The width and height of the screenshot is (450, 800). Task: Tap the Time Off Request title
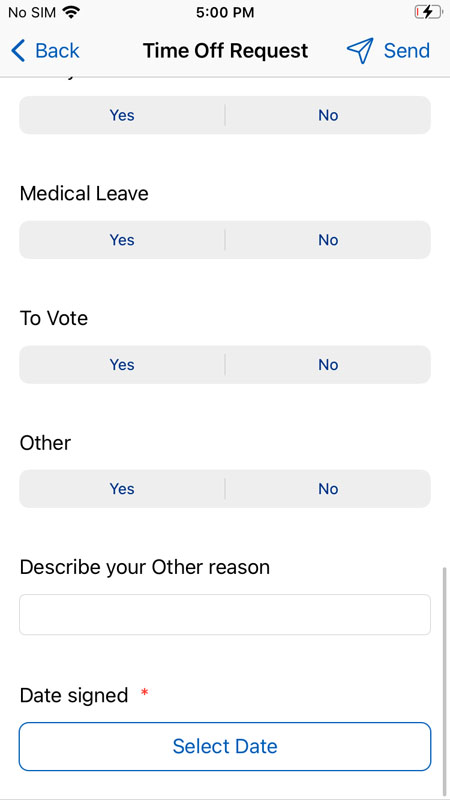tap(226, 51)
